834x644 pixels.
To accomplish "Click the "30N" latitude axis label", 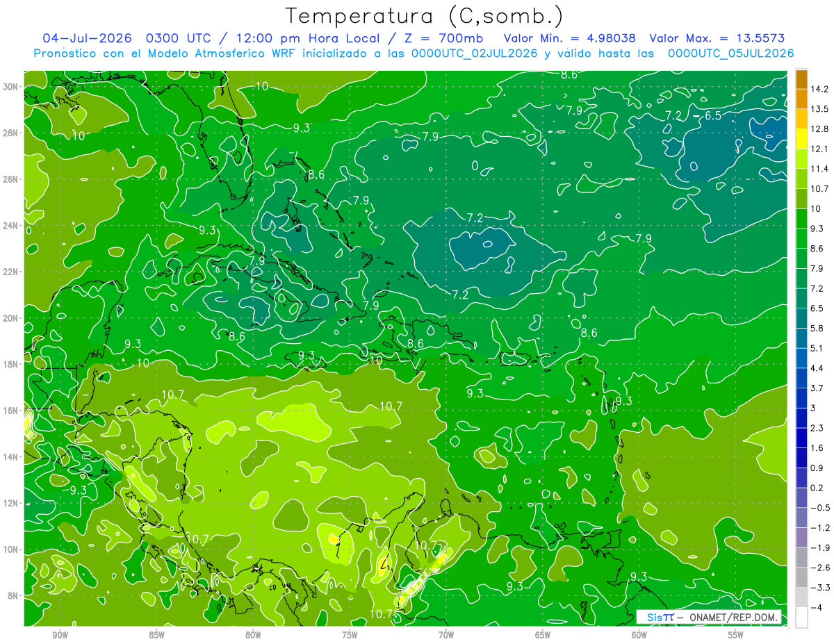I will pyautogui.click(x=10, y=87).
